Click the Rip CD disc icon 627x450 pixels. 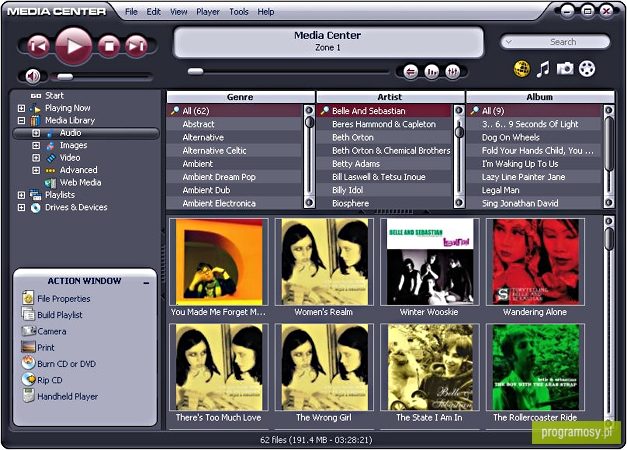[x=28, y=379]
